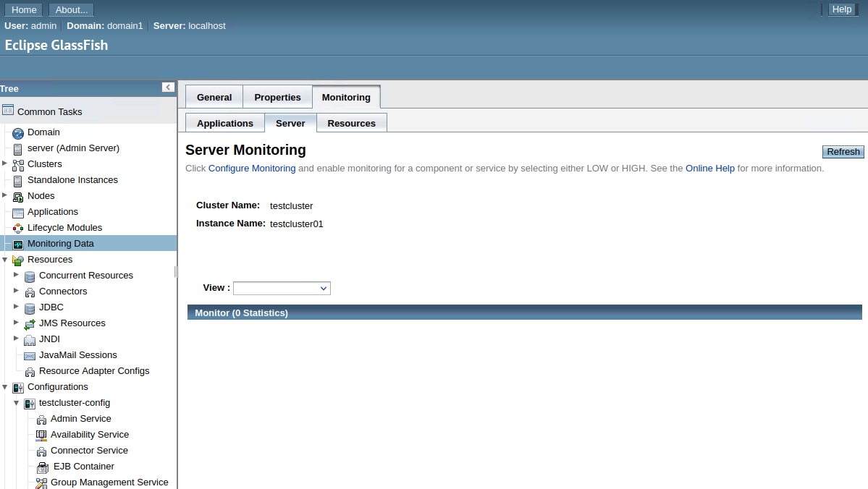Select Resource Adapter Configs tree item
The height and width of the screenshot is (489, 868).
tap(94, 371)
